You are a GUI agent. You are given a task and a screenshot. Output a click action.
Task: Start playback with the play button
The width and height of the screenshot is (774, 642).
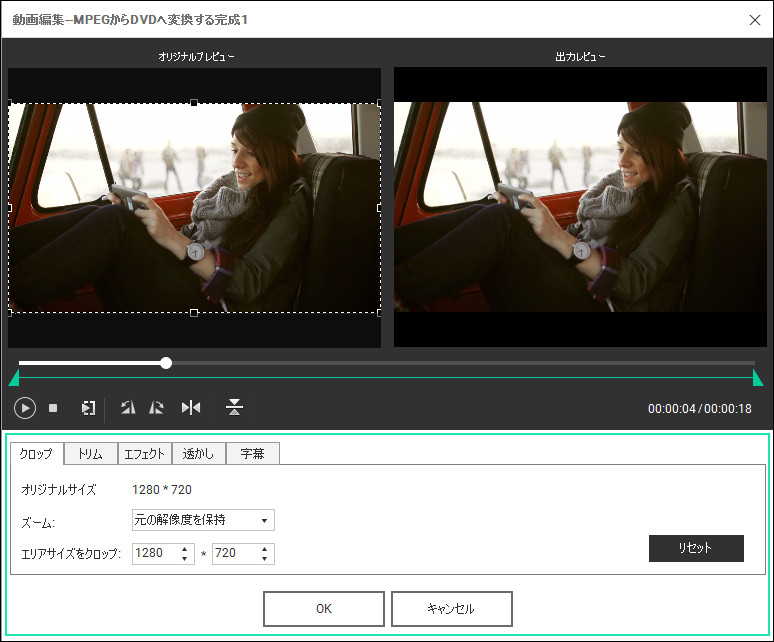(25, 408)
